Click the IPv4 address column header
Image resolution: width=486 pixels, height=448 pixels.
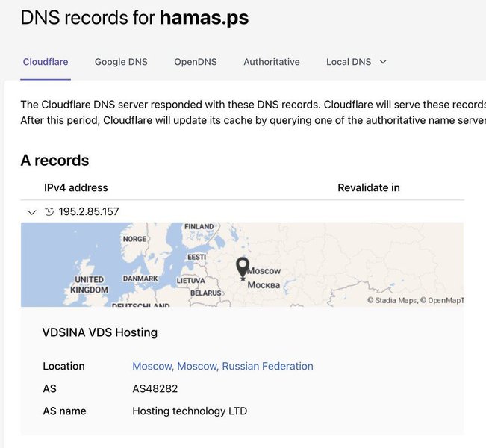(x=75, y=187)
